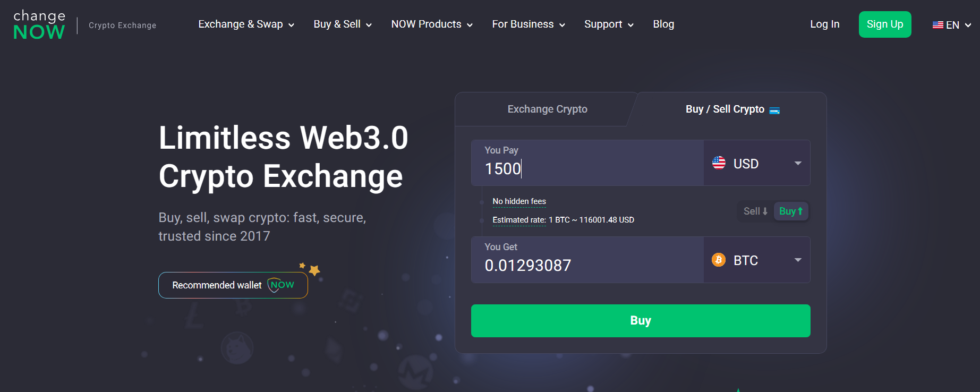Select the Buy / Sell Crypto tab
Viewport: 980px width, 392px height.
pos(732,109)
